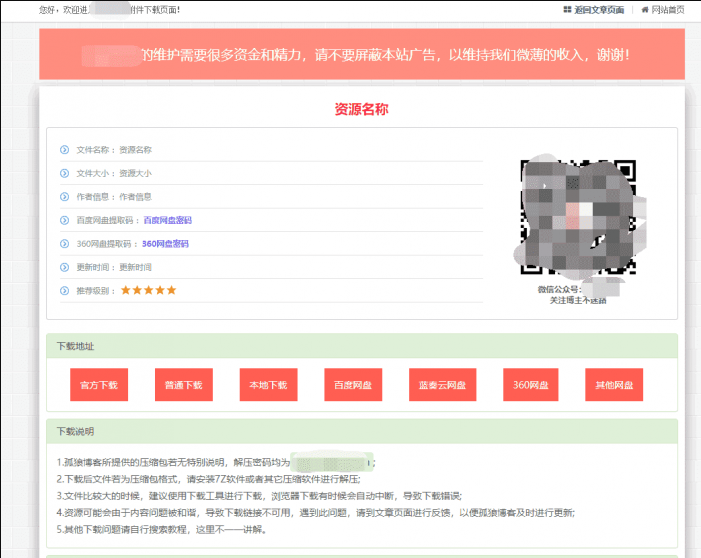Click the 下载说明 section header
This screenshot has height=558, width=701.
pos(362,431)
